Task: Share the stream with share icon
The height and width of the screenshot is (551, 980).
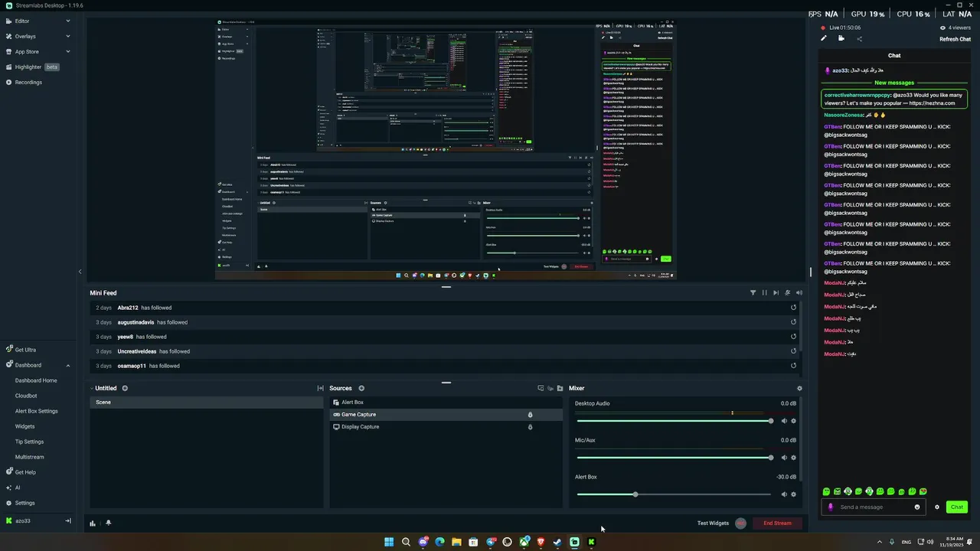Action: tap(859, 38)
